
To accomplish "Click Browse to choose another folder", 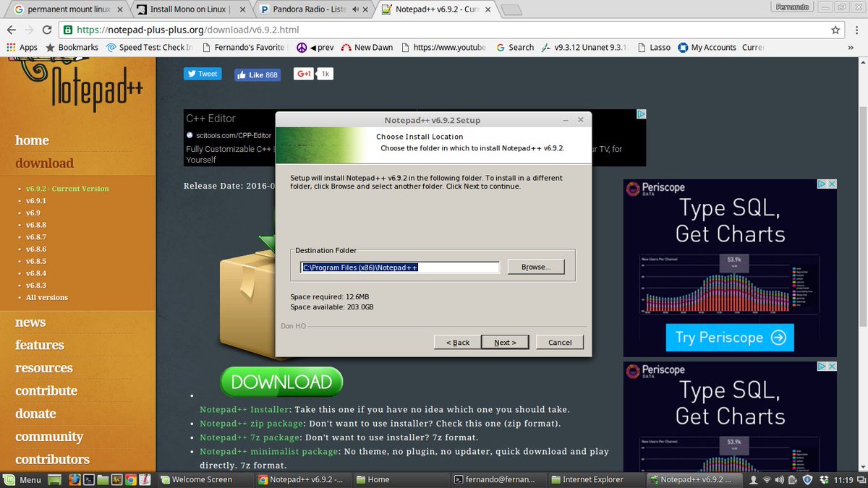I will (536, 267).
